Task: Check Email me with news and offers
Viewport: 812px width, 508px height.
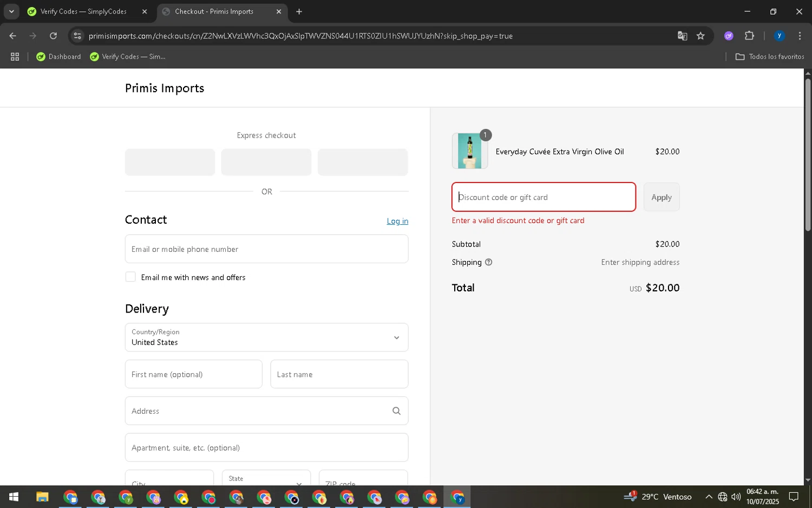Action: (x=130, y=277)
